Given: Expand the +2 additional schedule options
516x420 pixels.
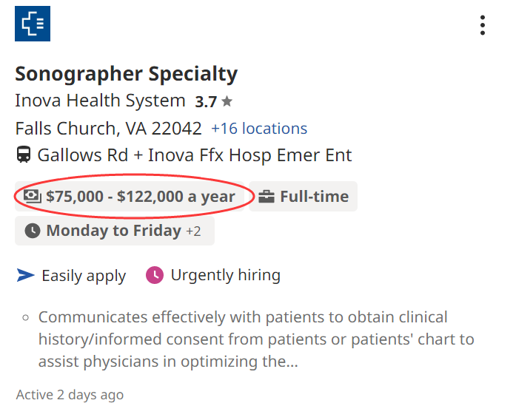Looking at the screenshot, I should [193, 231].
